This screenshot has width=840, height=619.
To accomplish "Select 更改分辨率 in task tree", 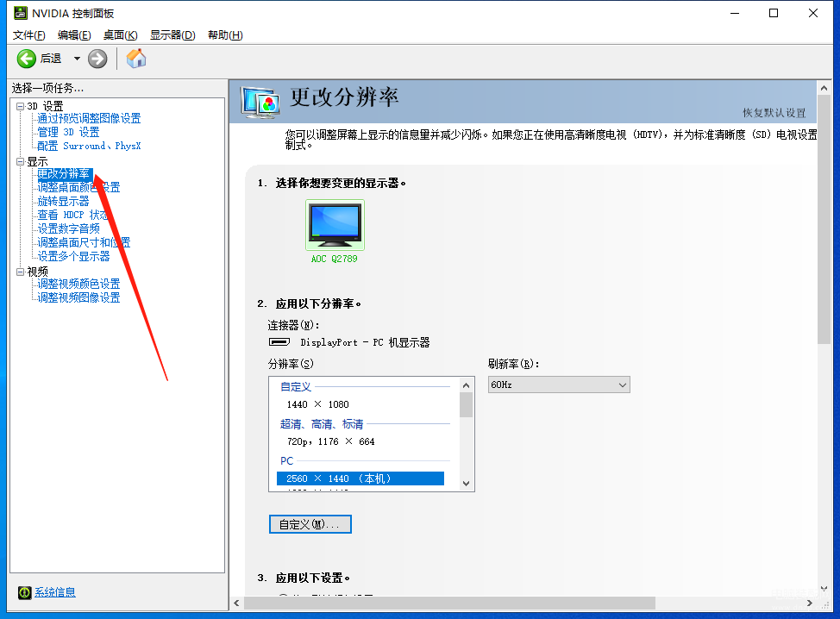I will 64,174.
